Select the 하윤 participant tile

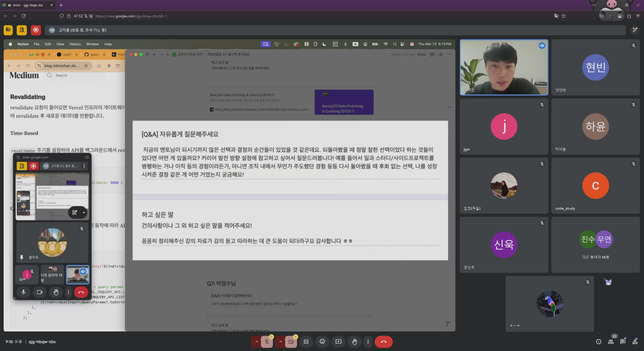point(595,126)
